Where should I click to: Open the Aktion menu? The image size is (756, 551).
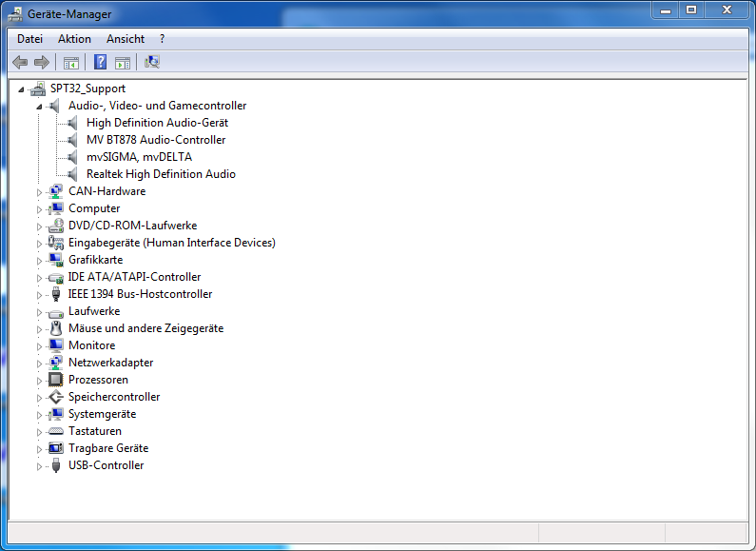click(74, 39)
